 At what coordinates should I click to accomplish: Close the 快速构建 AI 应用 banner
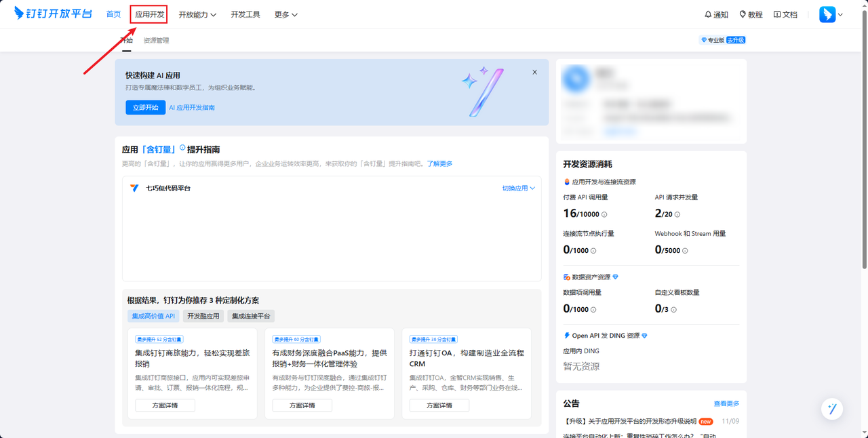534,72
